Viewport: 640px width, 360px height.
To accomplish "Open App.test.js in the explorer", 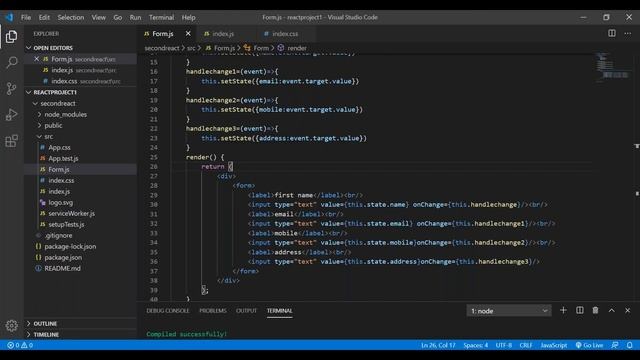I will (x=80, y=158).
